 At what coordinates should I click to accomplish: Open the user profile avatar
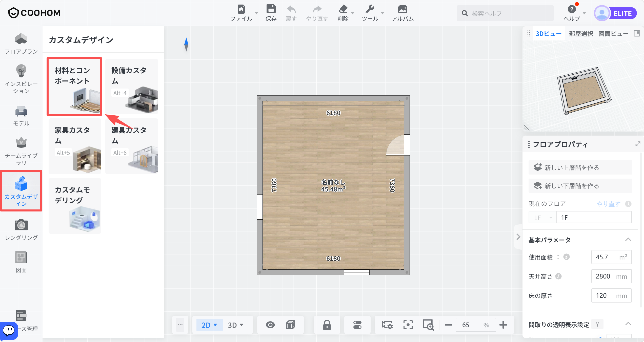[x=602, y=13]
